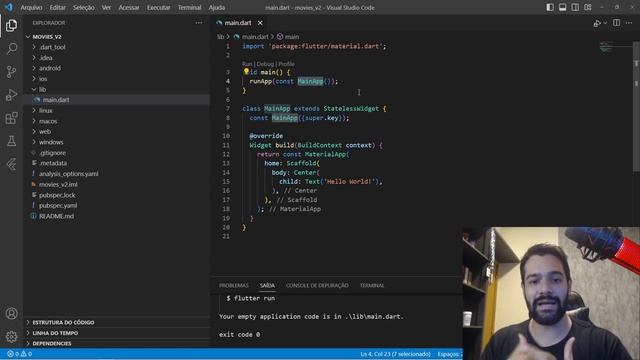This screenshot has height=360, width=640.
Task: Select main.dart in the explorer tree
Action: coord(116,100)
